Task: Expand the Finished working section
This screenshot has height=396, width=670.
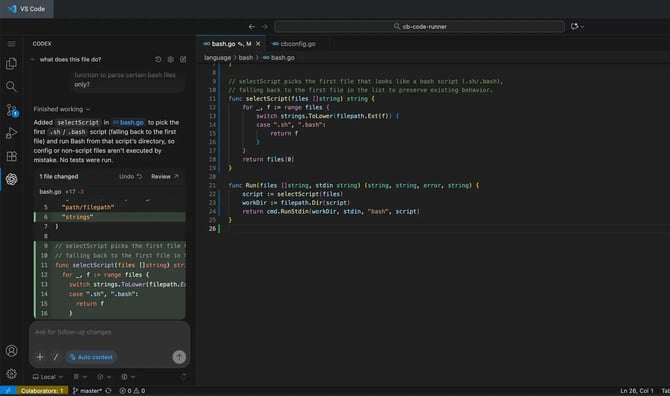Action: pyautogui.click(x=62, y=109)
